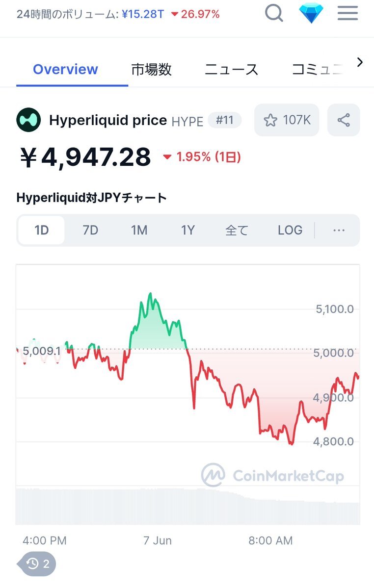The image size is (374, 588).
Task: Select the 全て time range
Action: point(237,230)
